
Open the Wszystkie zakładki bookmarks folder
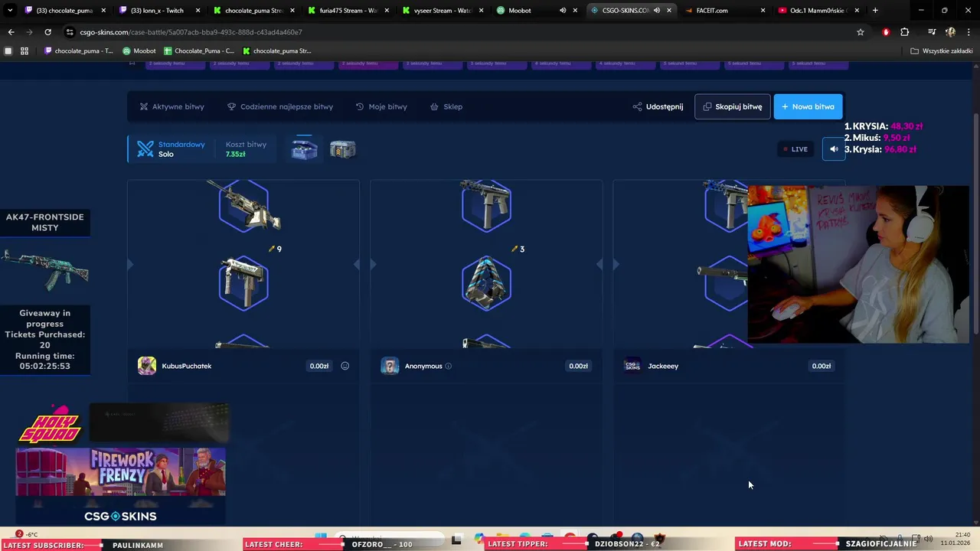(x=941, y=51)
